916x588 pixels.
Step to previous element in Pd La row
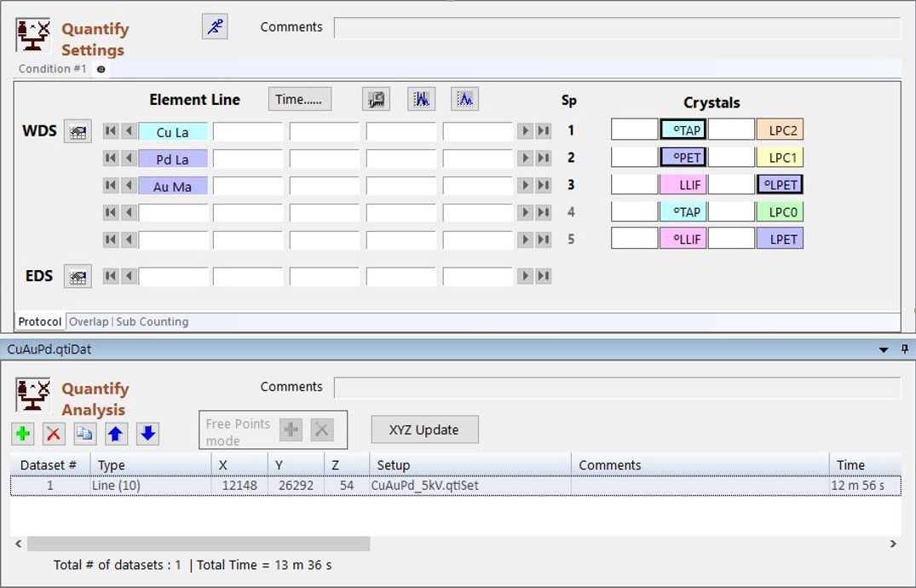click(130, 159)
